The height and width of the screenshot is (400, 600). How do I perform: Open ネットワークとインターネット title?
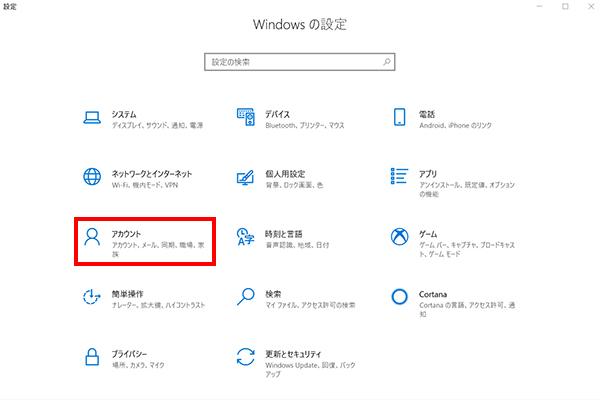click(152, 174)
